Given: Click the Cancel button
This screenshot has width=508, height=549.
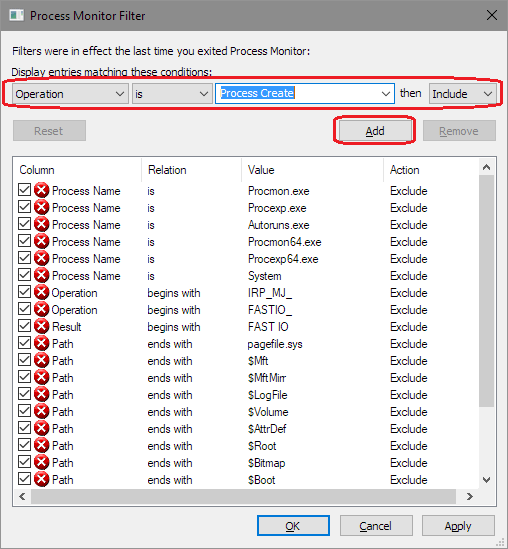Looking at the screenshot, I should pyautogui.click(x=376, y=526).
